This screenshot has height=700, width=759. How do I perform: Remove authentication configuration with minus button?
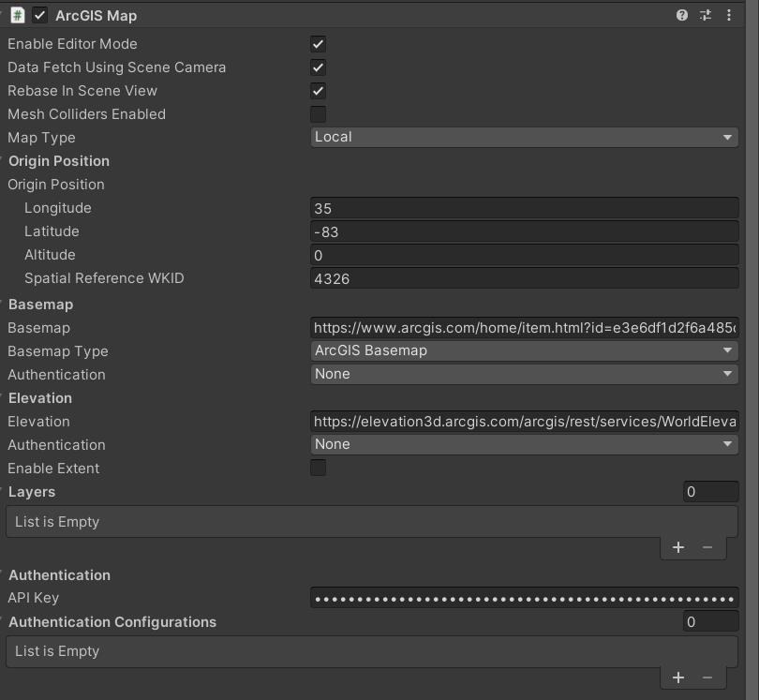pyautogui.click(x=707, y=678)
